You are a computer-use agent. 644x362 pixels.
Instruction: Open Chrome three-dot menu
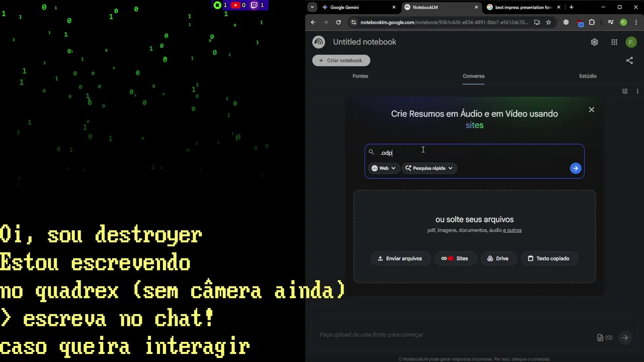coord(636,22)
